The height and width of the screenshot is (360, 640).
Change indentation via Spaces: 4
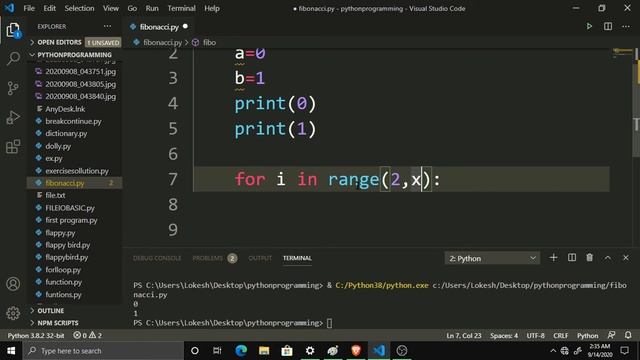point(504,336)
